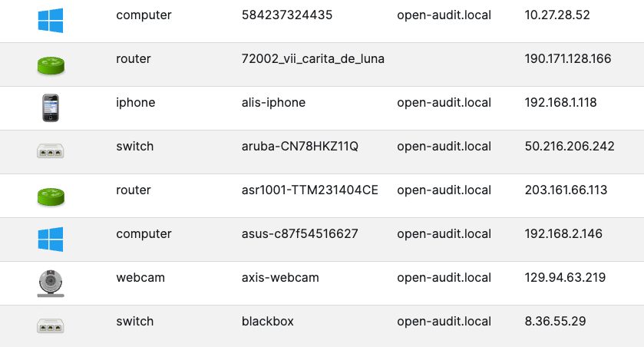The image size is (644, 347).
Task: Click the iPhone device icon for alis-iphone
Action: click(51, 108)
